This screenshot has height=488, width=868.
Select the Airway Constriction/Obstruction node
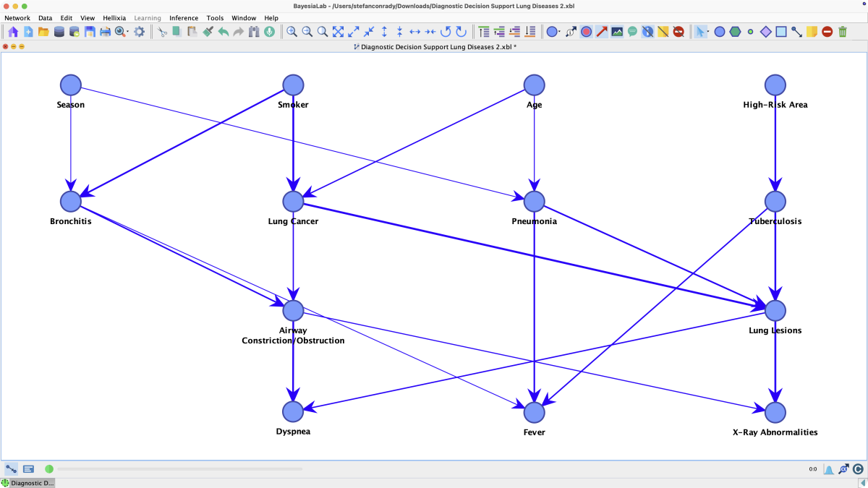click(293, 310)
